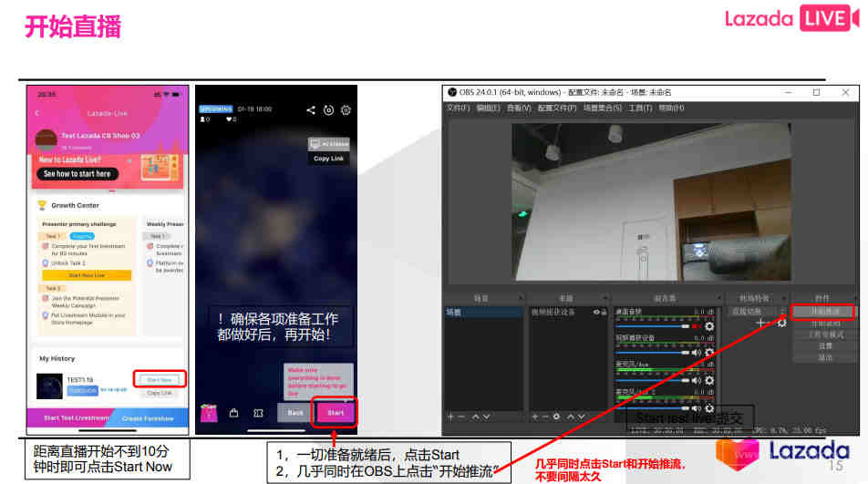Toggle mute on first 麦克风/Aux channel

click(x=696, y=381)
